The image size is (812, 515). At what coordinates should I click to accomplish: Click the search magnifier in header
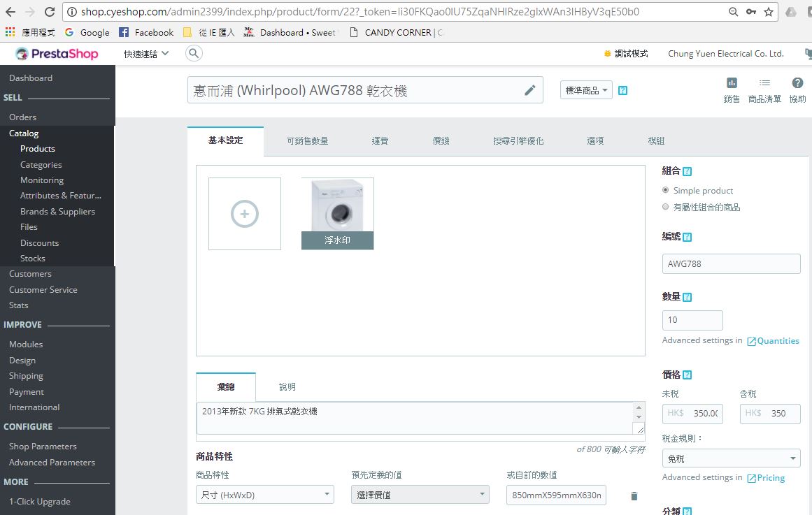coord(194,53)
